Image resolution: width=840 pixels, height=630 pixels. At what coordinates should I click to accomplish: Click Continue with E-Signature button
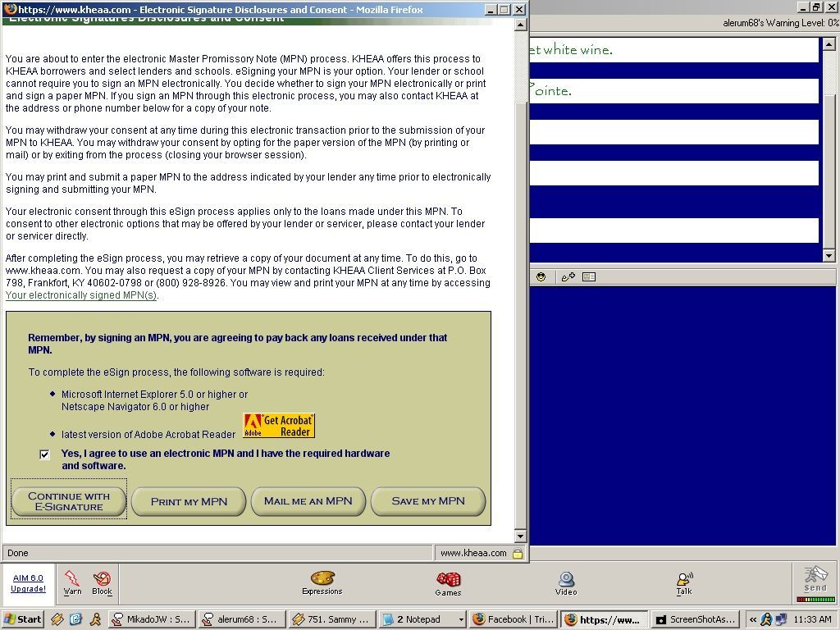(69, 501)
